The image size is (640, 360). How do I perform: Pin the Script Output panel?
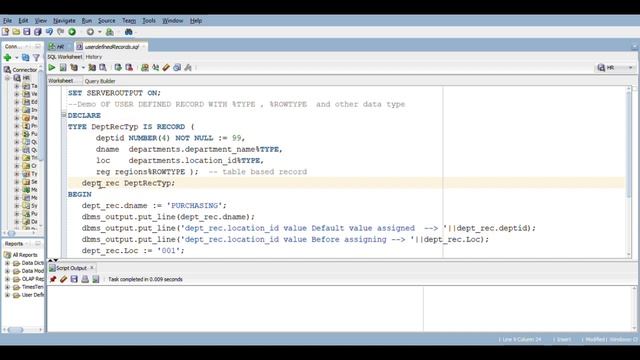point(53,279)
